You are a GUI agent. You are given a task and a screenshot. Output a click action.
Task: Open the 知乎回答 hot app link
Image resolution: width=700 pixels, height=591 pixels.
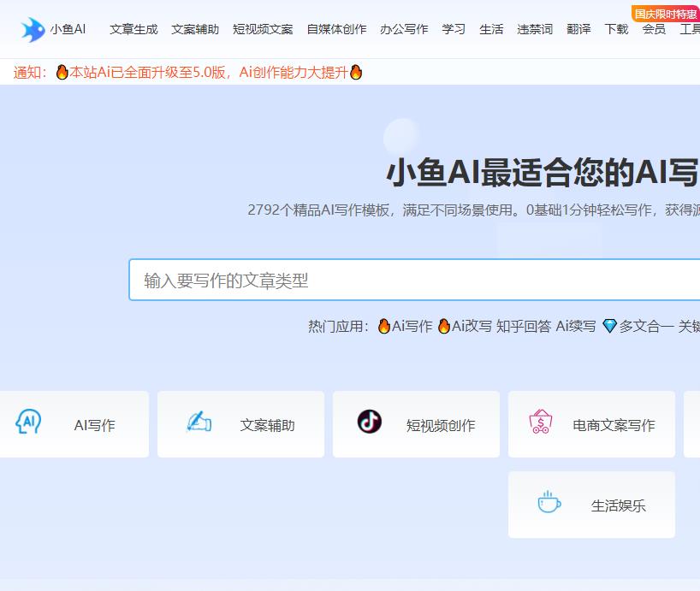[524, 326]
